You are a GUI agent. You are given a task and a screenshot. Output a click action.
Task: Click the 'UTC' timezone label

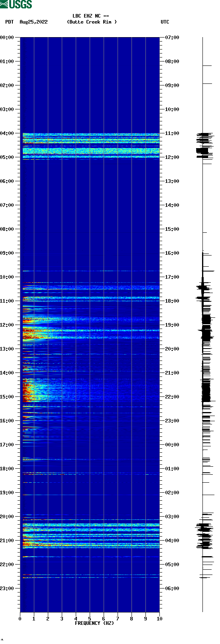(165, 22)
